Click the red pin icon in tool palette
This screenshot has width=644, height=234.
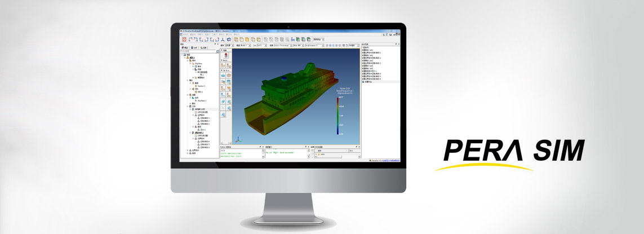click(x=226, y=55)
